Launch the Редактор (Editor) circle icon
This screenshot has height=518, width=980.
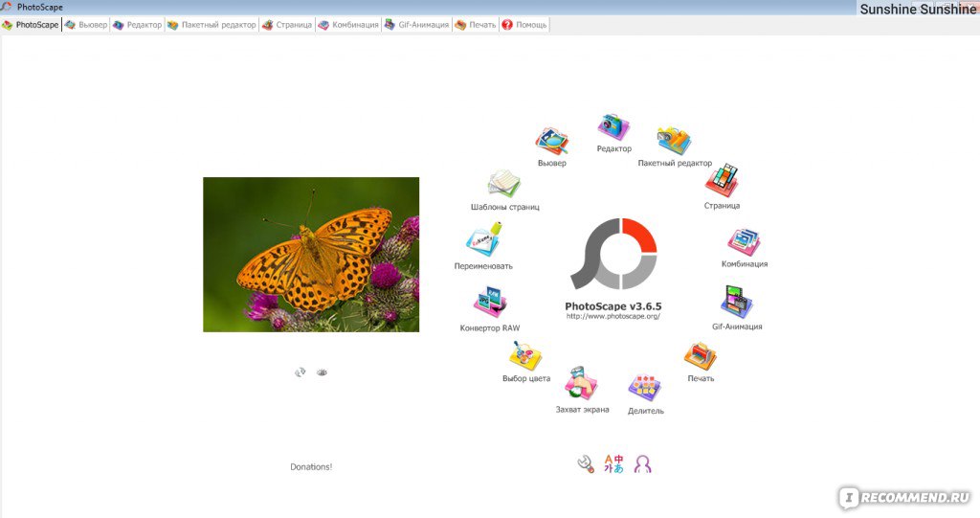[x=613, y=127]
